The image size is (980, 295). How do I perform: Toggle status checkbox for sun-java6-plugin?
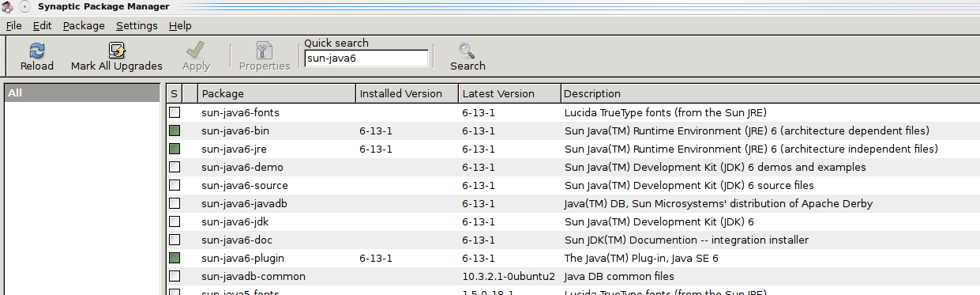tap(175, 258)
